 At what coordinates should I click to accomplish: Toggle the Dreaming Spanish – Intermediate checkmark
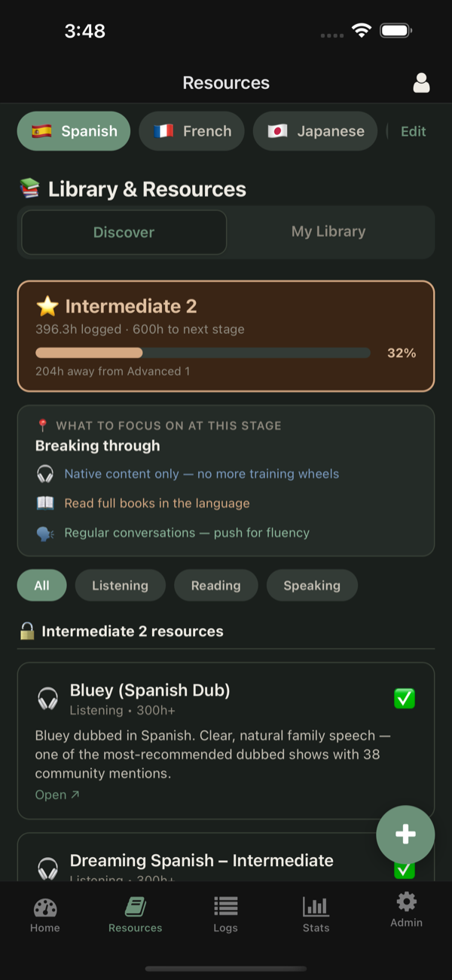pyautogui.click(x=405, y=869)
